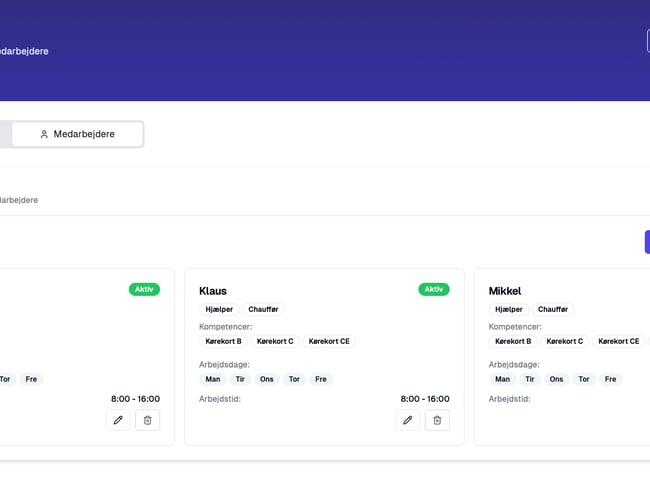Click the Ons workday chip on Klaus's card
The height and width of the screenshot is (500, 650).
(x=266, y=379)
